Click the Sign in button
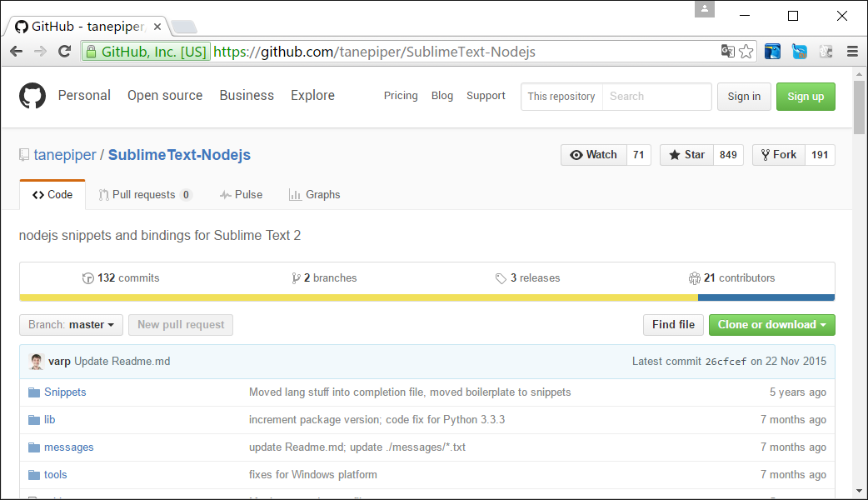The image size is (868, 500). pyautogui.click(x=744, y=97)
